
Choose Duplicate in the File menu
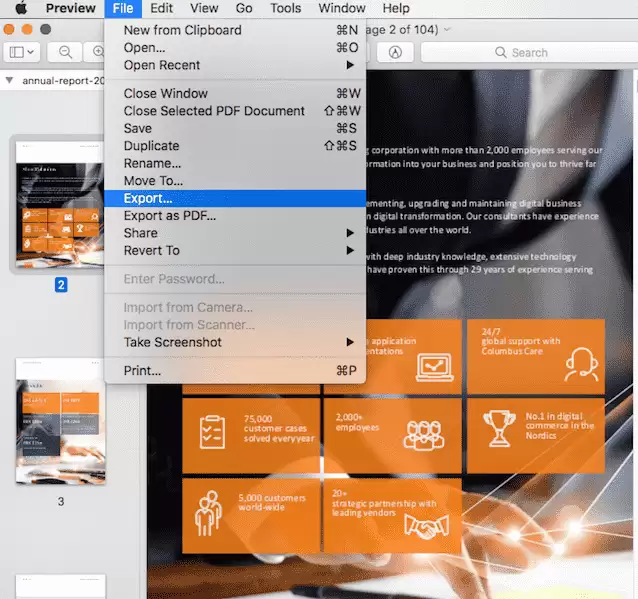[151, 145]
